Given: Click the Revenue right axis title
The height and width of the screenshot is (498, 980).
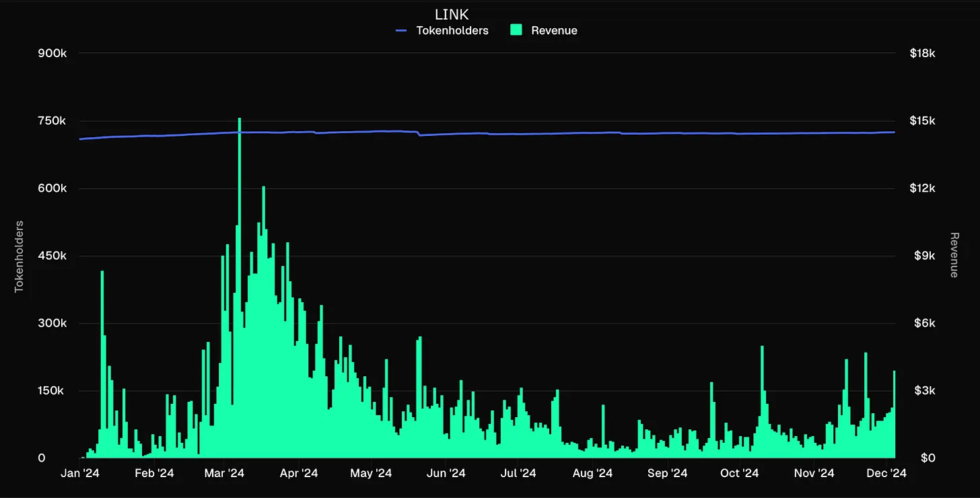Looking at the screenshot, I should click(954, 255).
